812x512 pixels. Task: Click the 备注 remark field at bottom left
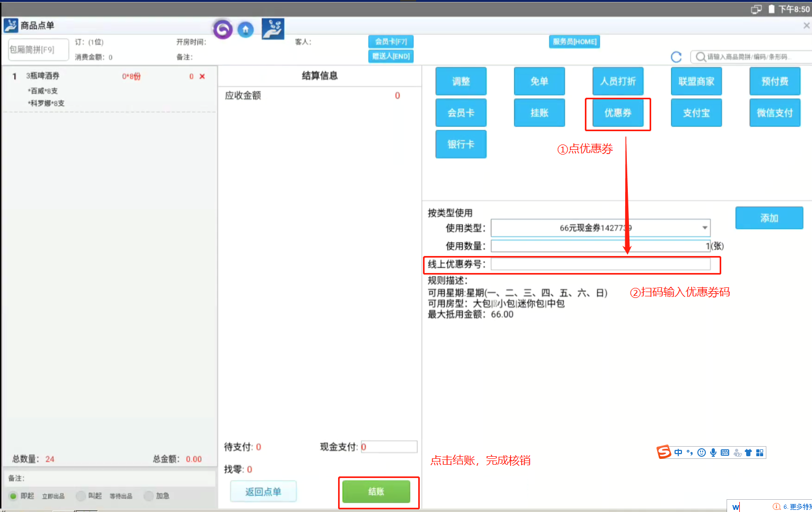(110, 478)
